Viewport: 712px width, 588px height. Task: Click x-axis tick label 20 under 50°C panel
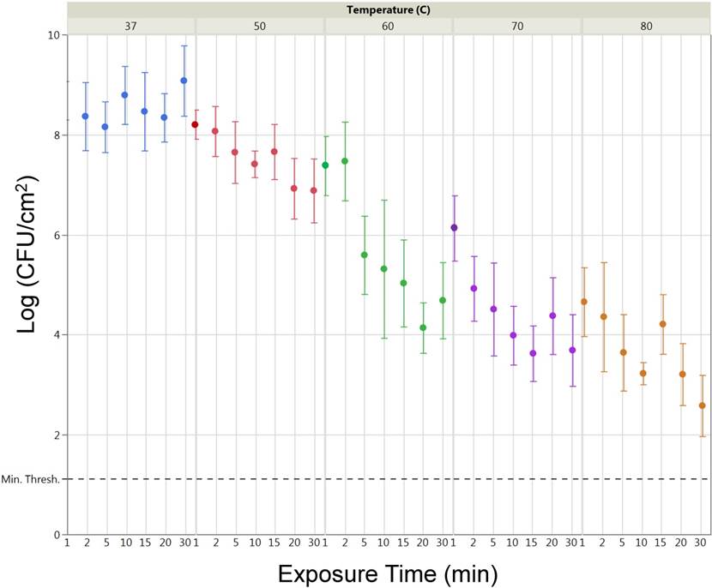pos(294,543)
